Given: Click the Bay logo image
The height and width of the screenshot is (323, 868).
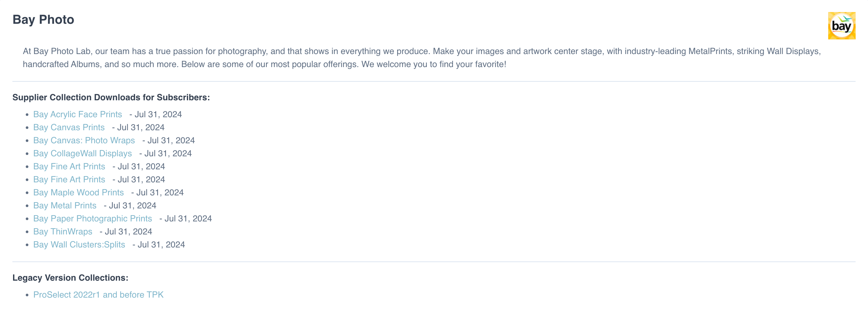Looking at the screenshot, I should coord(841,26).
